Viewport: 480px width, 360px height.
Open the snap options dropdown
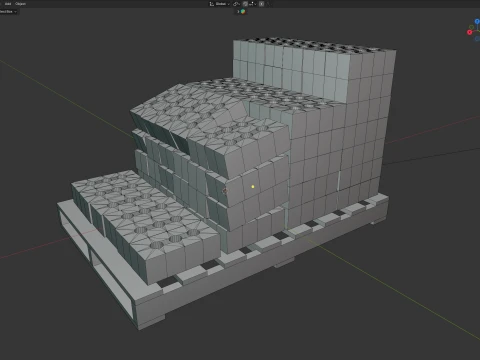(x=252, y=4)
